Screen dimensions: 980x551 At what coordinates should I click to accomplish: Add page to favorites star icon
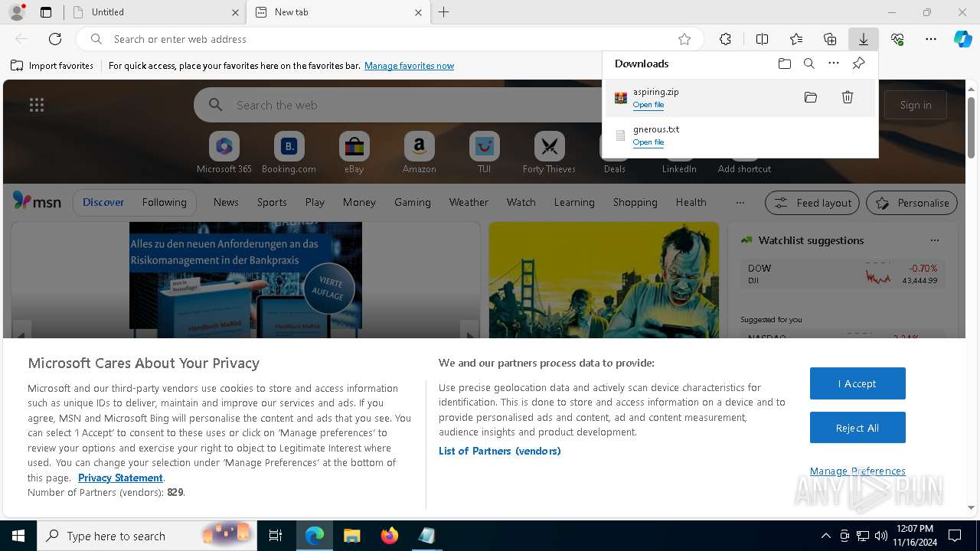point(684,39)
